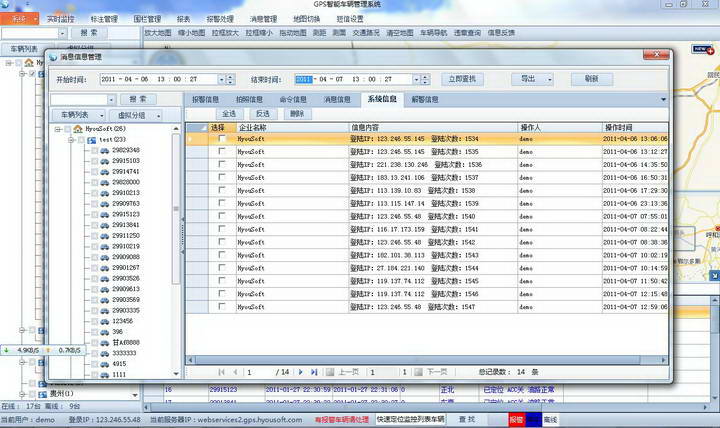Click the car icon beside vehicle 29911250
This screenshot has height=428, width=720.
pyautogui.click(x=105, y=236)
